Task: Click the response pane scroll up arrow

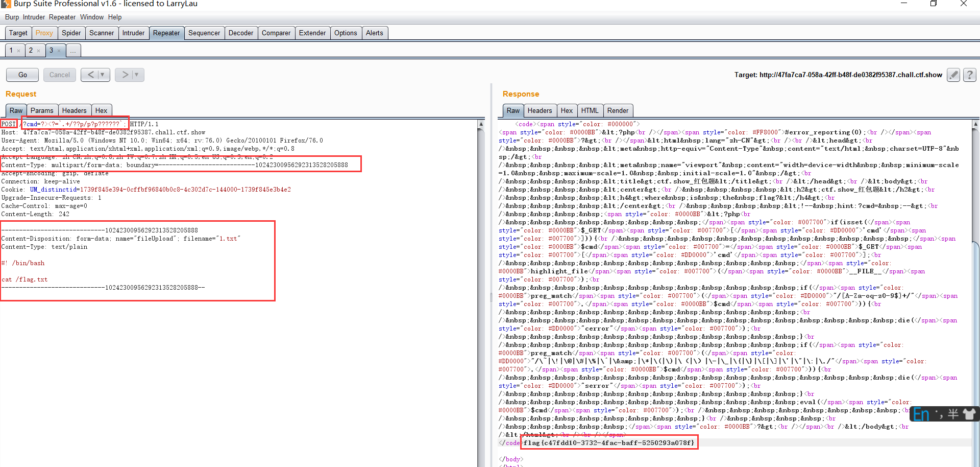Action: tap(975, 124)
